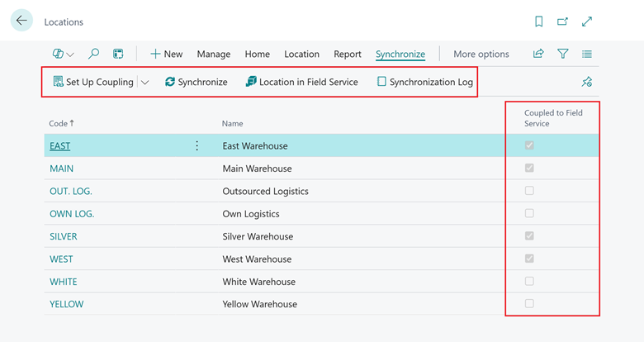The image size is (644, 342).
Task: Sort by the Name column header
Action: [233, 123]
